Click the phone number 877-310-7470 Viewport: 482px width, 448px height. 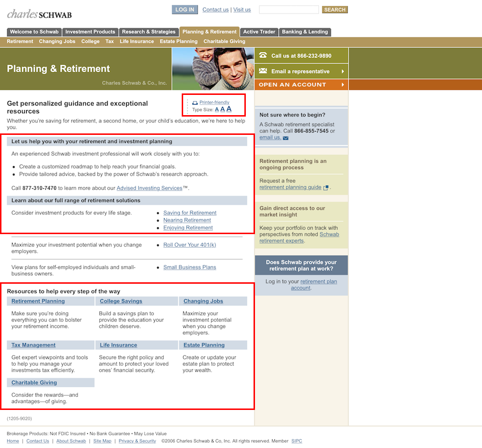40,188
